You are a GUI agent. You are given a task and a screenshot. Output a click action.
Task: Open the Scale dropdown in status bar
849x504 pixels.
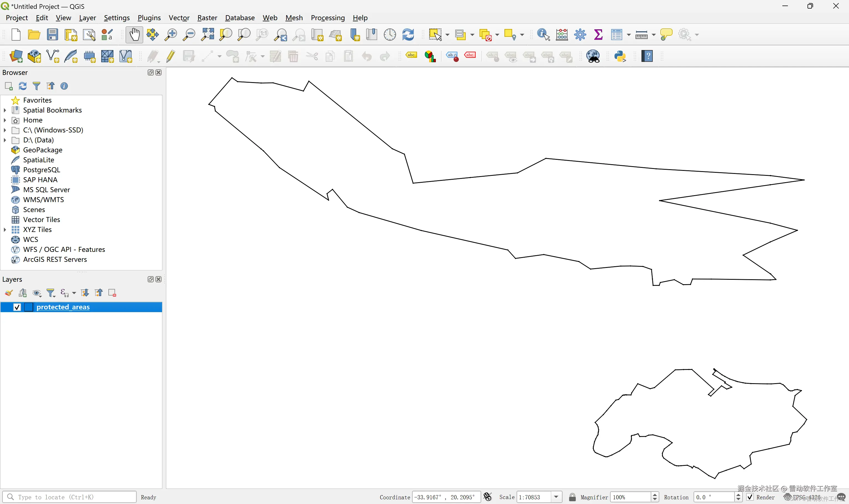coord(556,497)
